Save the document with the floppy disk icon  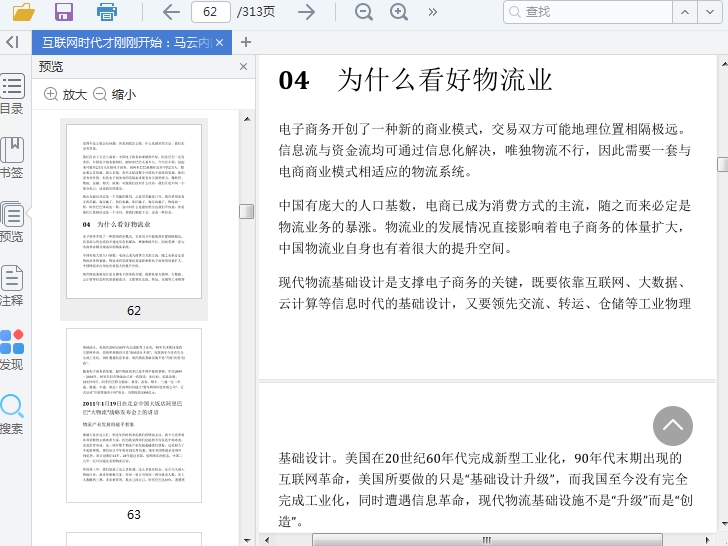click(64, 12)
